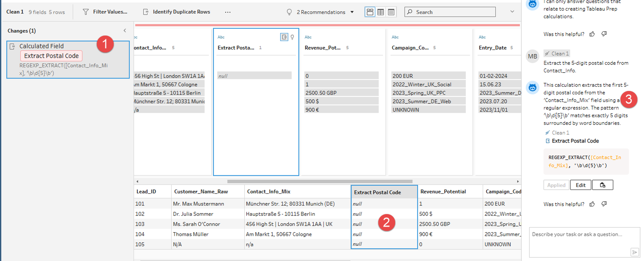This screenshot has width=644, height=261.
Task: Open the more options ellipsis menu
Action: click(228, 12)
